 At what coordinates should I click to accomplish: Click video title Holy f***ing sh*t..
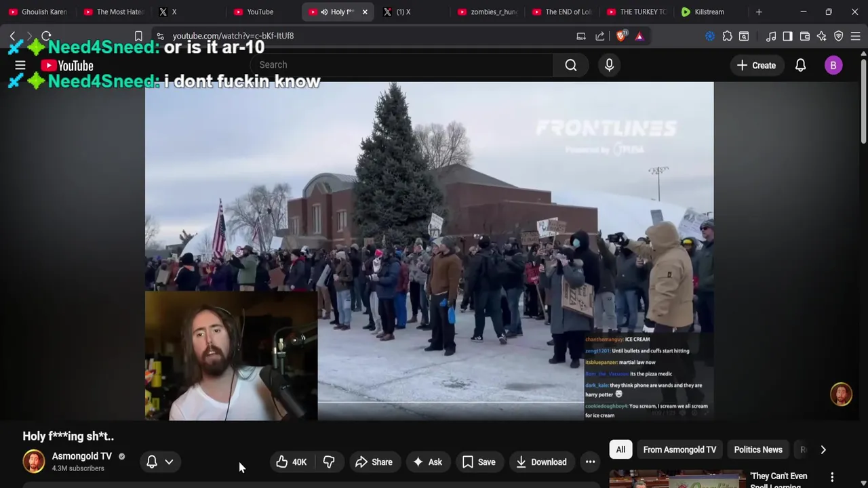click(68, 436)
